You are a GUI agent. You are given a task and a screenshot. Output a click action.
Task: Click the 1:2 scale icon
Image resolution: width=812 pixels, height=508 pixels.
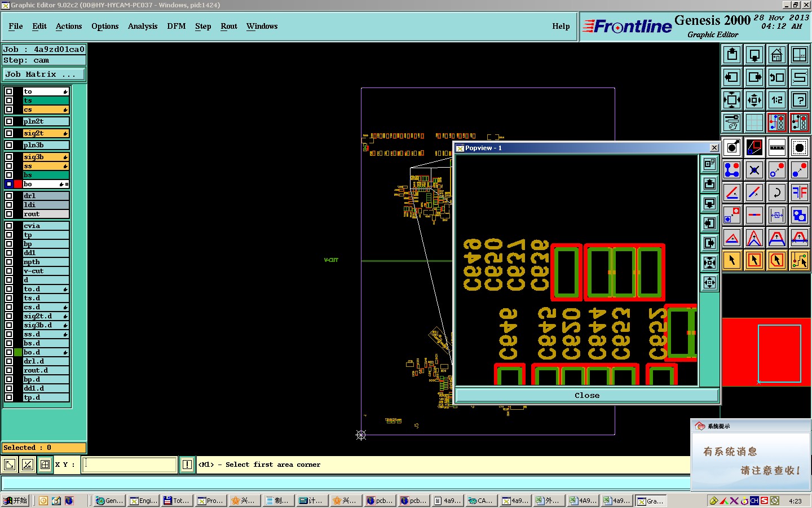777,100
